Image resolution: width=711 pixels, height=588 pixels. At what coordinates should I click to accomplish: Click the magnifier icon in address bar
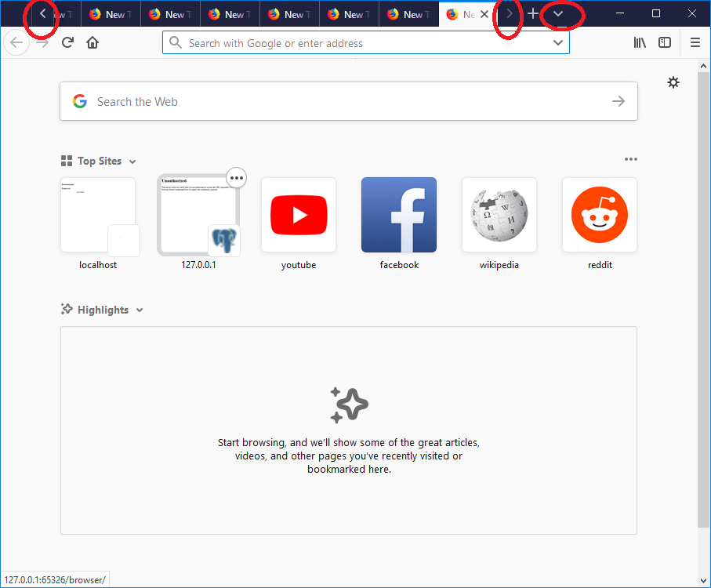[x=175, y=42]
